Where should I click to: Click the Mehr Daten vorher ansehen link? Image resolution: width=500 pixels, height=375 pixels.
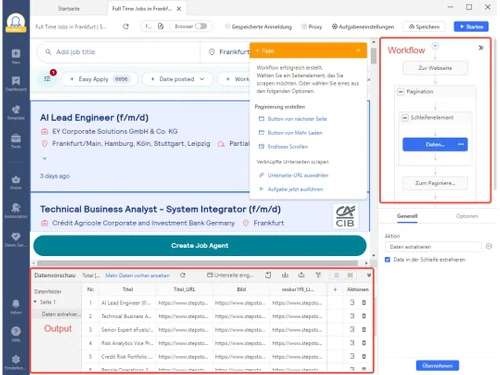pyautogui.click(x=137, y=275)
